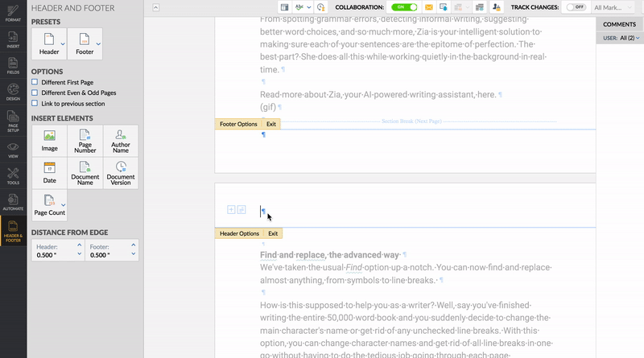Screen dimensions: 644x358
Task: Expand the Page Count dropdown arrow
Action: pos(64,205)
